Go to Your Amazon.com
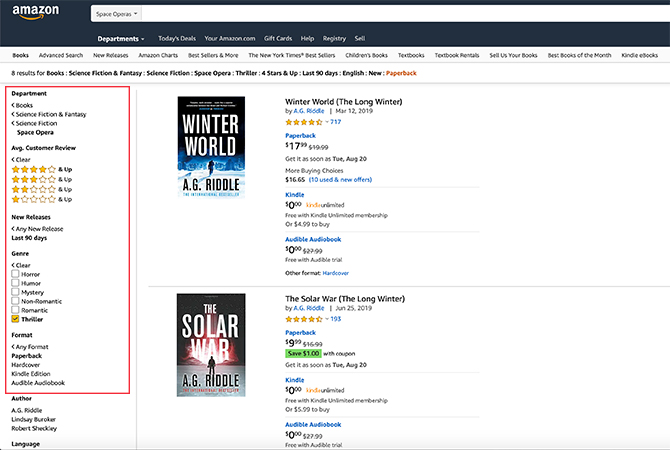The image size is (670, 450). [229, 38]
